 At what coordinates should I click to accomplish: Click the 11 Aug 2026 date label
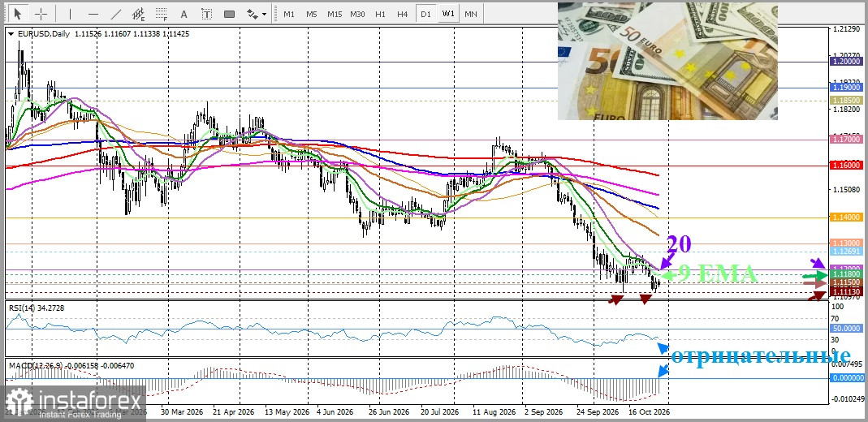pyautogui.click(x=493, y=412)
